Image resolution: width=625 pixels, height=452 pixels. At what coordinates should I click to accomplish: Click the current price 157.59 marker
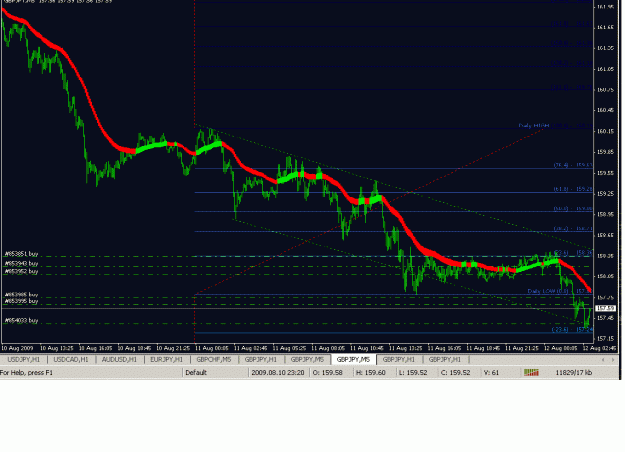[605, 309]
